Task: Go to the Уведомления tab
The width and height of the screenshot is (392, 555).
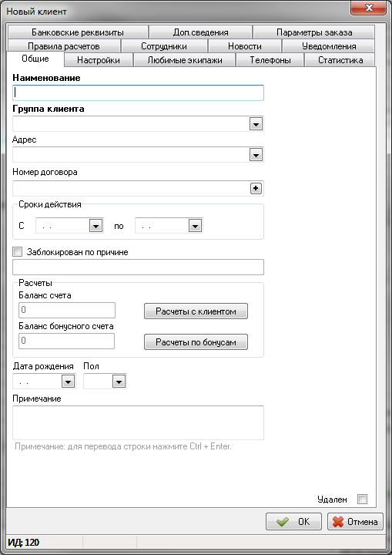Action: 329,46
